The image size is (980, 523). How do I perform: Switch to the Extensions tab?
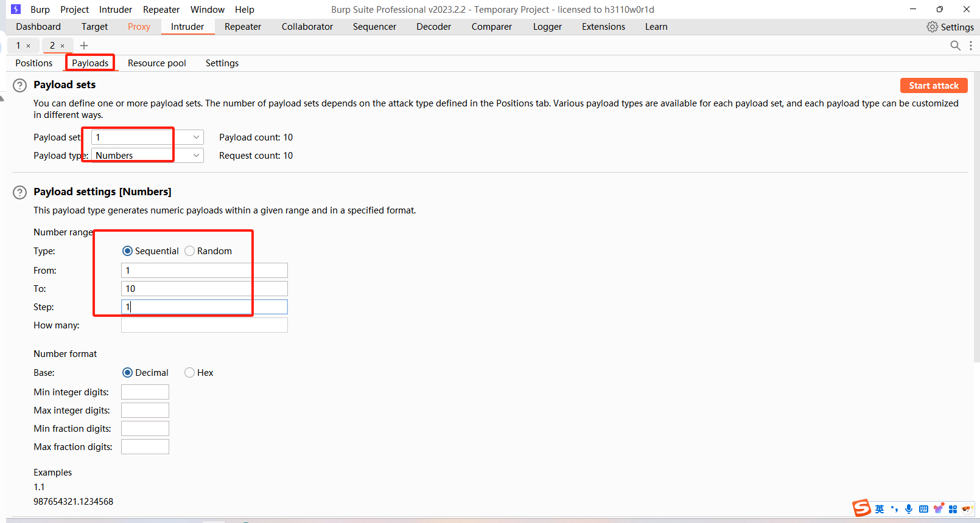click(603, 27)
